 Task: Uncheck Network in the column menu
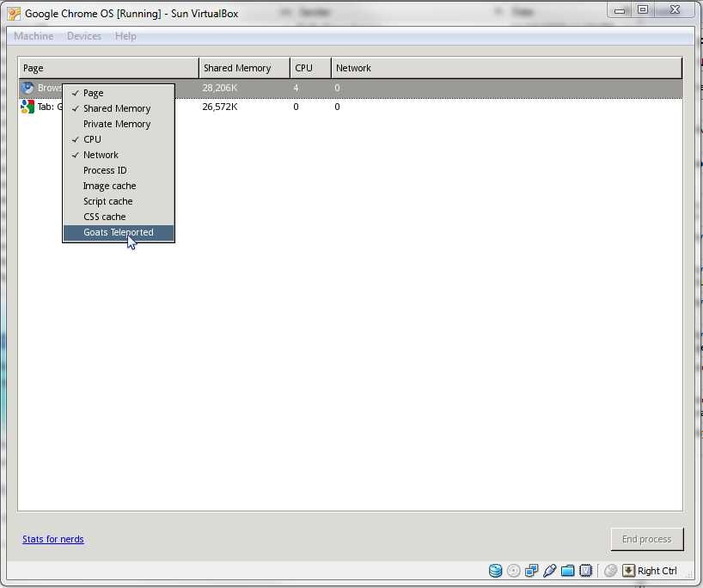(x=119, y=155)
